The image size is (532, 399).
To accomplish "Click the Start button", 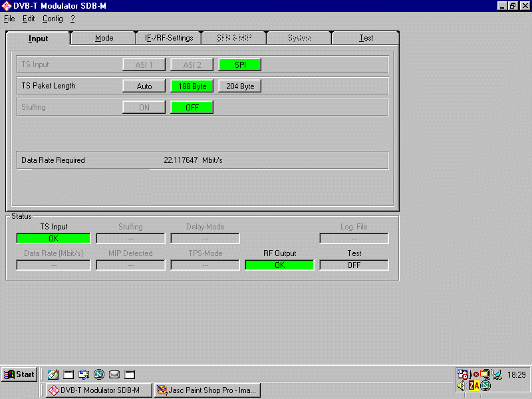I will coord(19,374).
